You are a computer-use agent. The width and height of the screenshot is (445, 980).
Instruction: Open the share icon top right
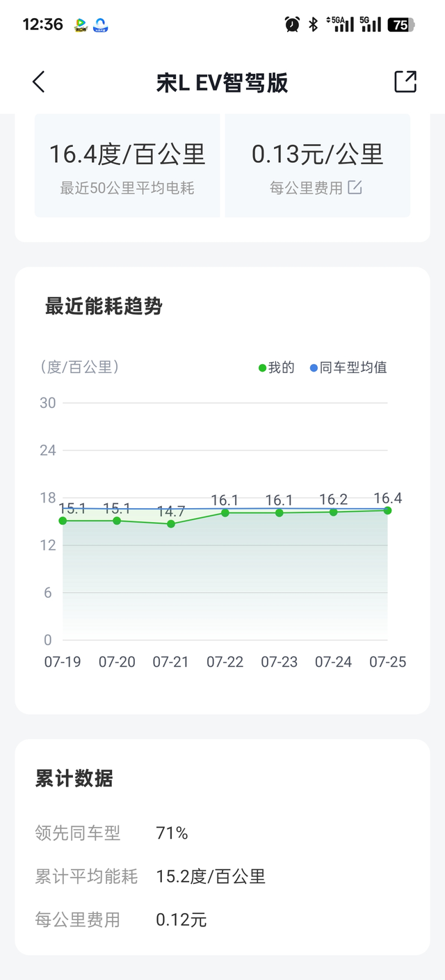[x=406, y=82]
